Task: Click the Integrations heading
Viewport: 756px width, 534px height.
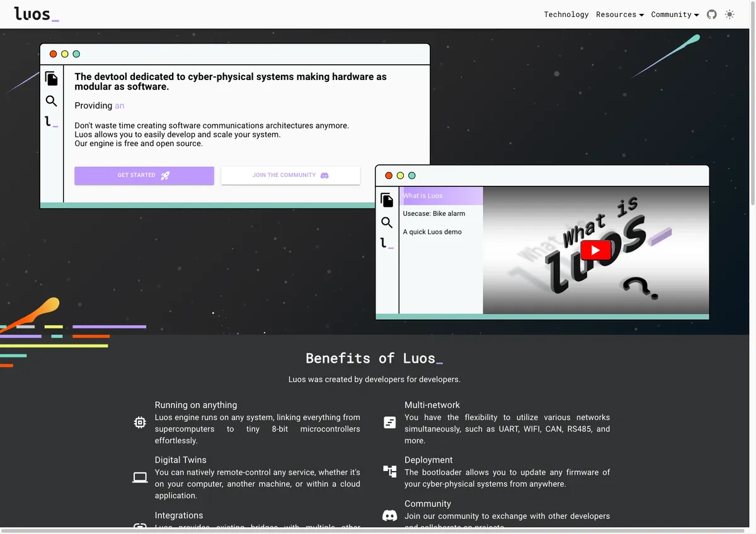Action: click(179, 515)
